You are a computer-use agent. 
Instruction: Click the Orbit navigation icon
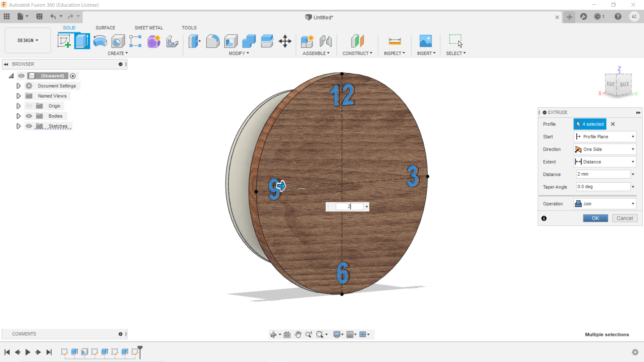(273, 335)
